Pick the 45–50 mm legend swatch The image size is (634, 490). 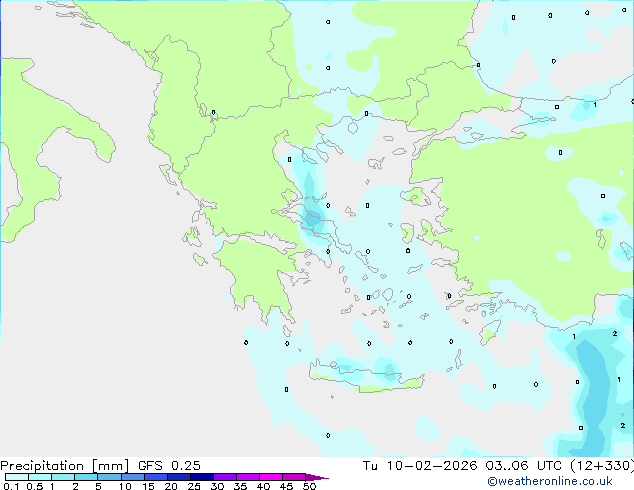pos(294,477)
